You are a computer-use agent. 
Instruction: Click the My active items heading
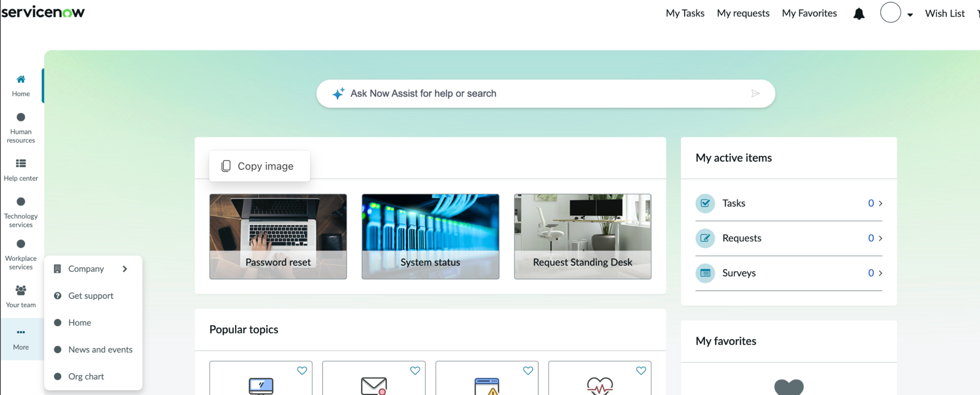click(x=734, y=158)
